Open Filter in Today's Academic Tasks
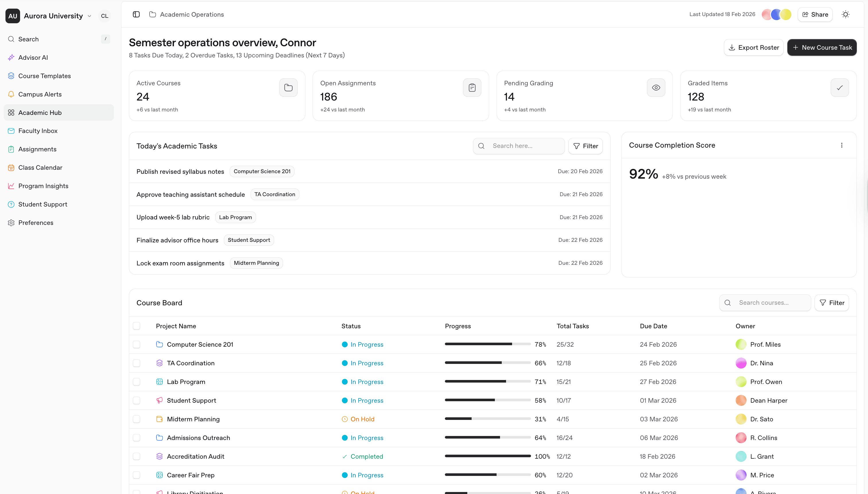 (x=585, y=146)
